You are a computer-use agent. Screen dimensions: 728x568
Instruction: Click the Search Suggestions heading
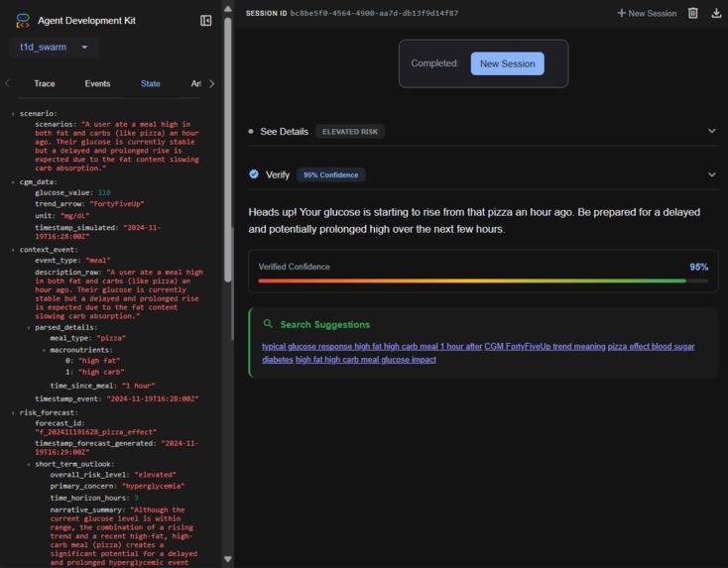pyautogui.click(x=325, y=325)
